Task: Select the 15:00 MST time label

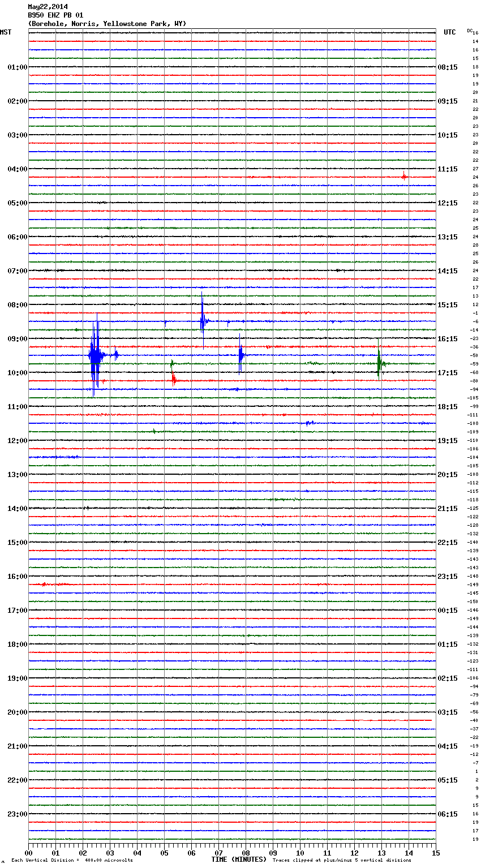Action: click(17, 542)
